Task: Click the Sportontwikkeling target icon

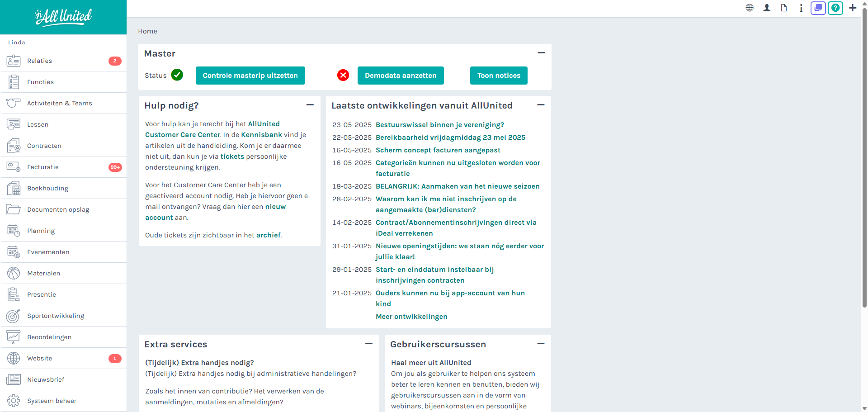Action: point(14,316)
